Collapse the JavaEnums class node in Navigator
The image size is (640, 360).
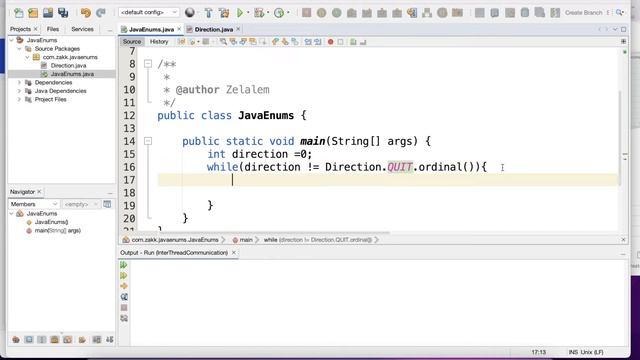(11, 213)
